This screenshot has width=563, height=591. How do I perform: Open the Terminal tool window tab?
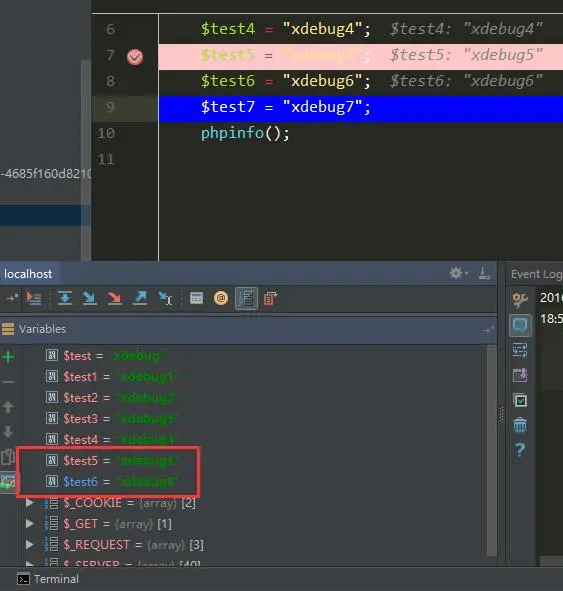[x=48, y=579]
